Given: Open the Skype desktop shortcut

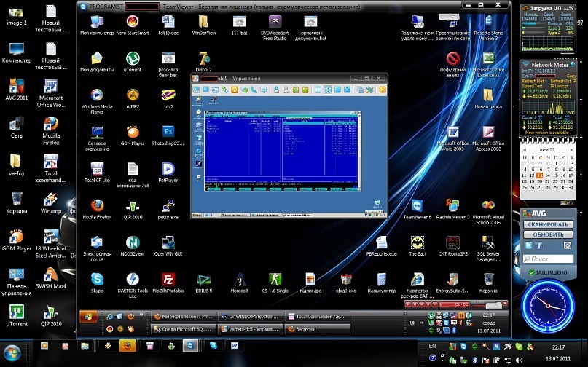Looking at the screenshot, I should coord(96,280).
